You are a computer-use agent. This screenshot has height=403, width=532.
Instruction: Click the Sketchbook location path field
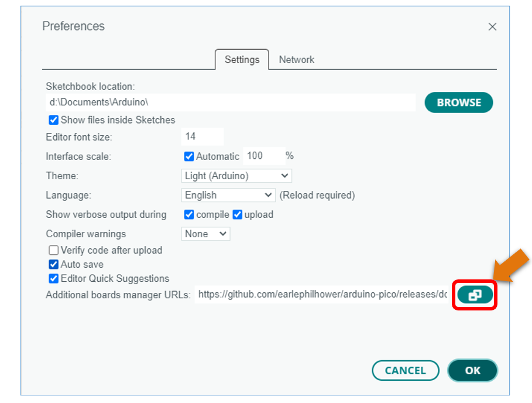point(231,102)
